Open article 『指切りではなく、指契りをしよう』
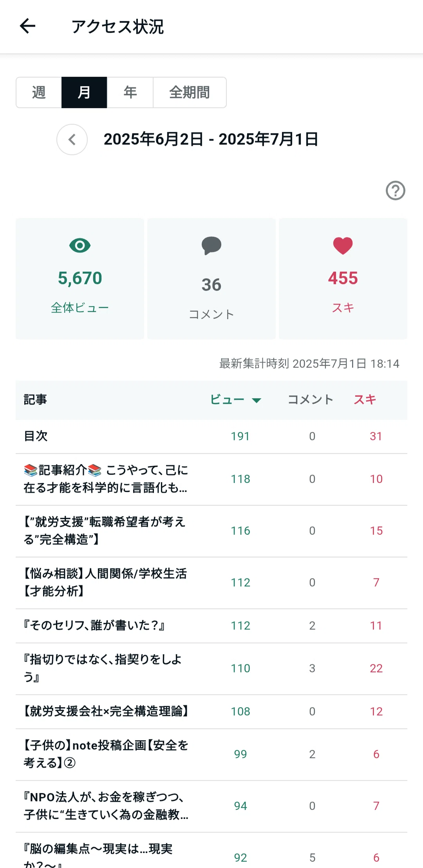The height and width of the screenshot is (868, 423). [x=211, y=668]
